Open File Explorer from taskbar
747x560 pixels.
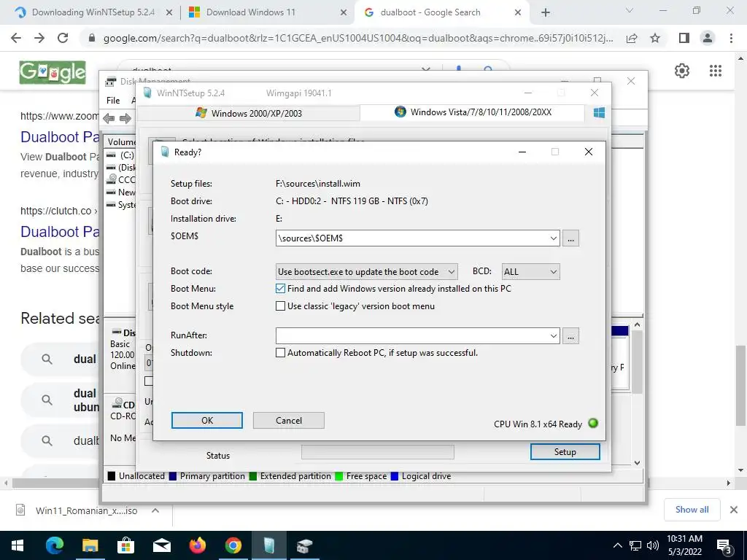point(90,545)
